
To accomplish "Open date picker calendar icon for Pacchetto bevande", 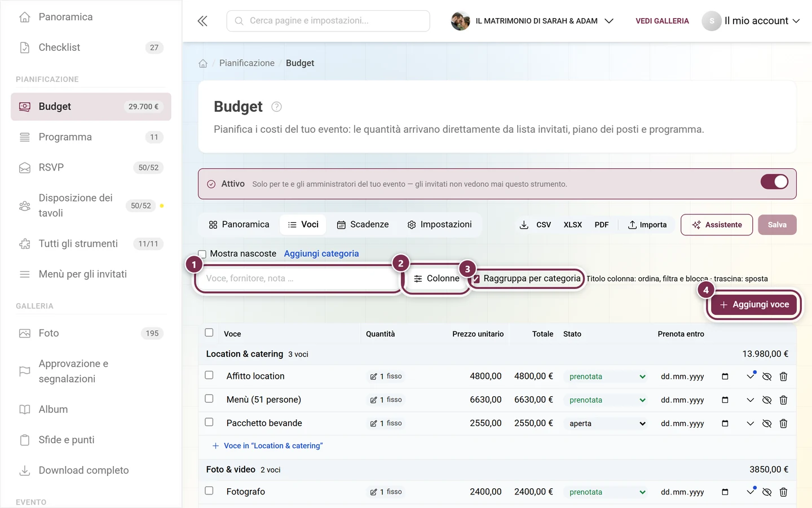I will coord(725,423).
